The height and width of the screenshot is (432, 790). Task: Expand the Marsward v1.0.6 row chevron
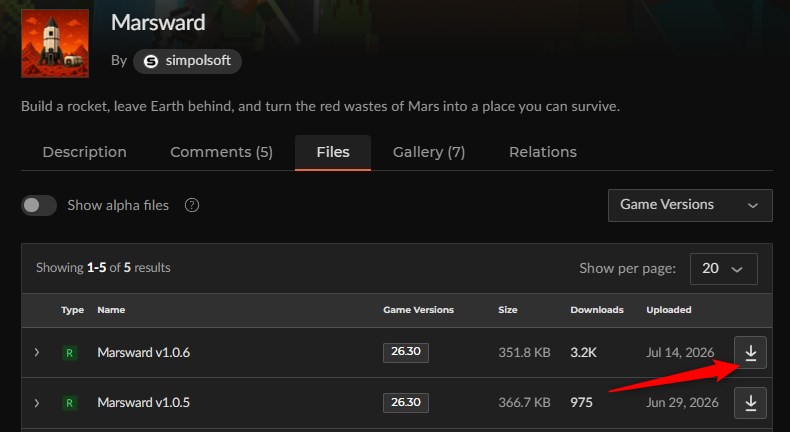click(x=37, y=352)
